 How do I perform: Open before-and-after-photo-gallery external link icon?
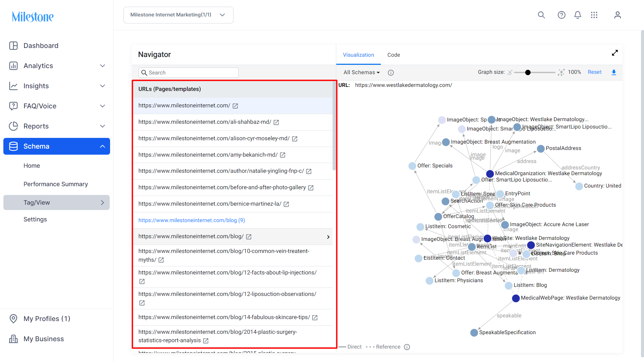pyautogui.click(x=311, y=188)
